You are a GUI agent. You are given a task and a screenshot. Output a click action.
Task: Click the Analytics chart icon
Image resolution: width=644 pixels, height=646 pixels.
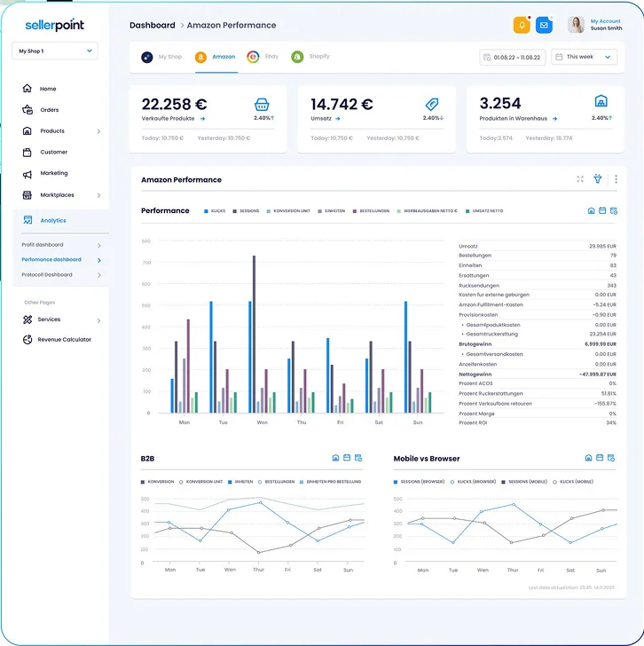(x=27, y=220)
